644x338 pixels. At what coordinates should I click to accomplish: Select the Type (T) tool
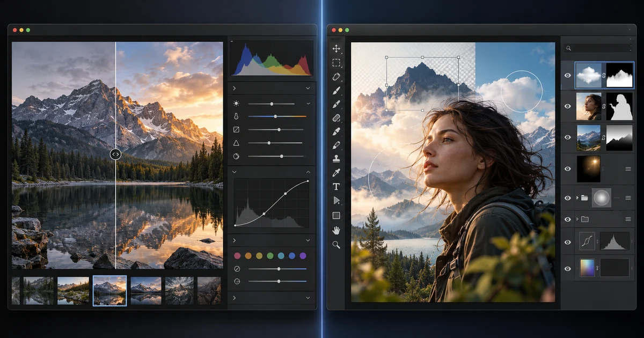[x=336, y=187]
